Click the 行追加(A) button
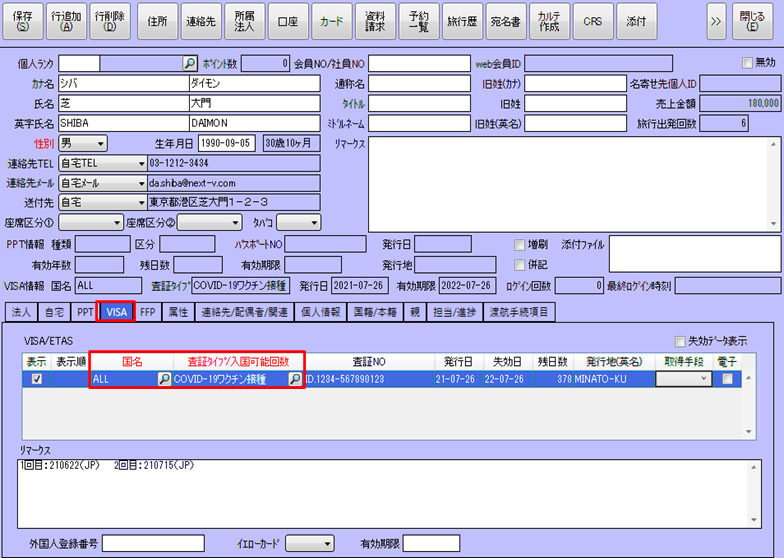 [x=66, y=21]
